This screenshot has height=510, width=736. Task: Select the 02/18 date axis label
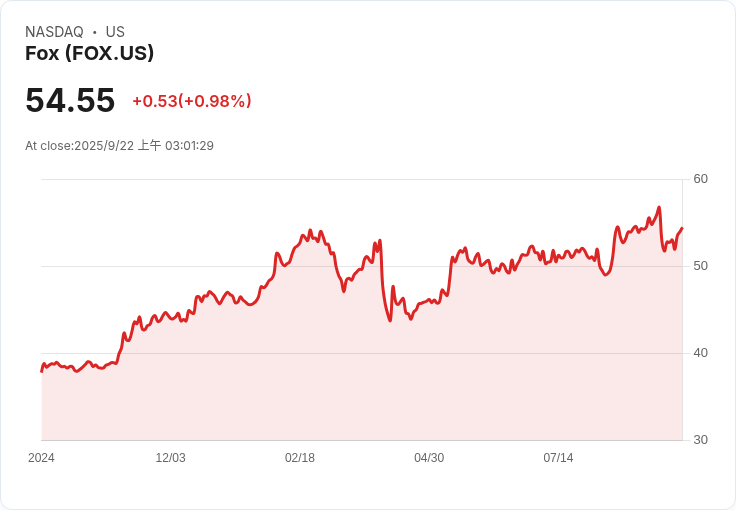click(299, 458)
